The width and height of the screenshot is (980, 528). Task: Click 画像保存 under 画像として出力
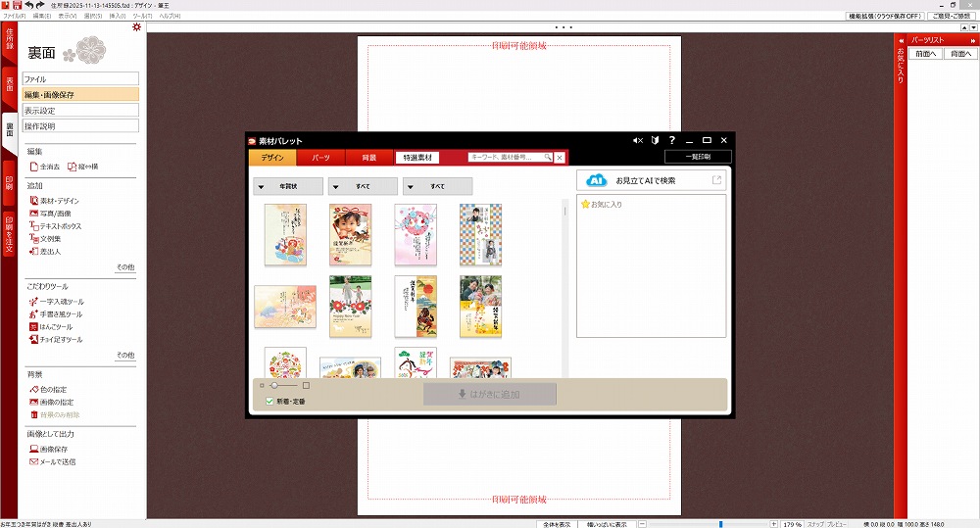coord(49,450)
